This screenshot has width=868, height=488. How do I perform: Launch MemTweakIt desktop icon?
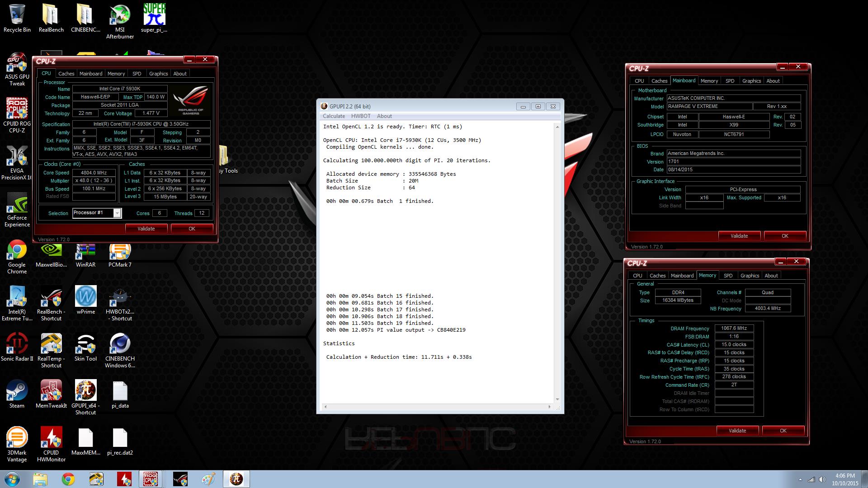pyautogui.click(x=51, y=394)
